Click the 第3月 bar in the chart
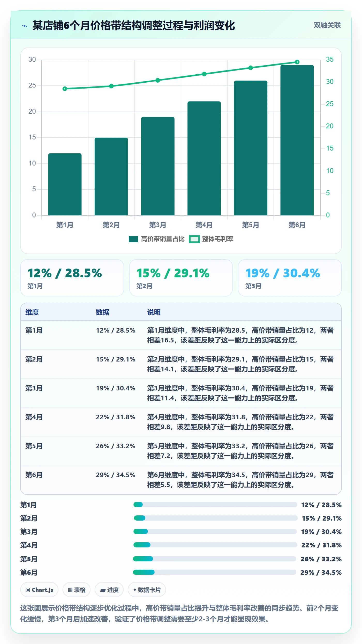Image resolution: width=362 pixels, height=644 pixels. (158, 166)
